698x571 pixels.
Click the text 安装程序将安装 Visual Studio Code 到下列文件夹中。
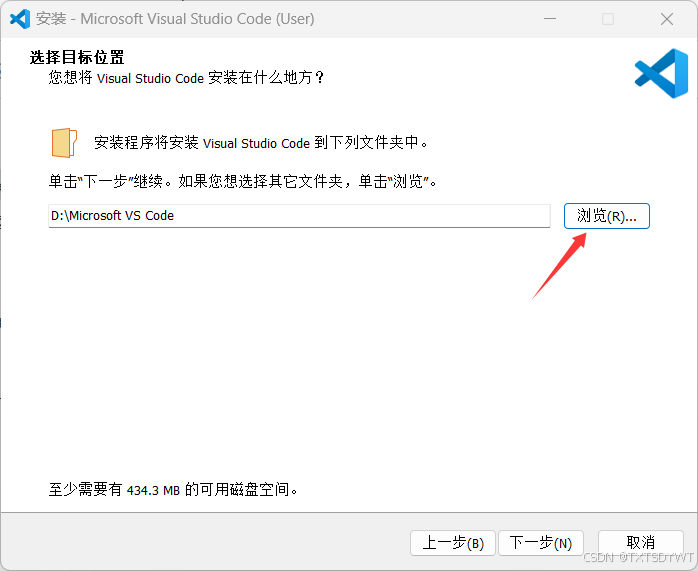click(261, 143)
